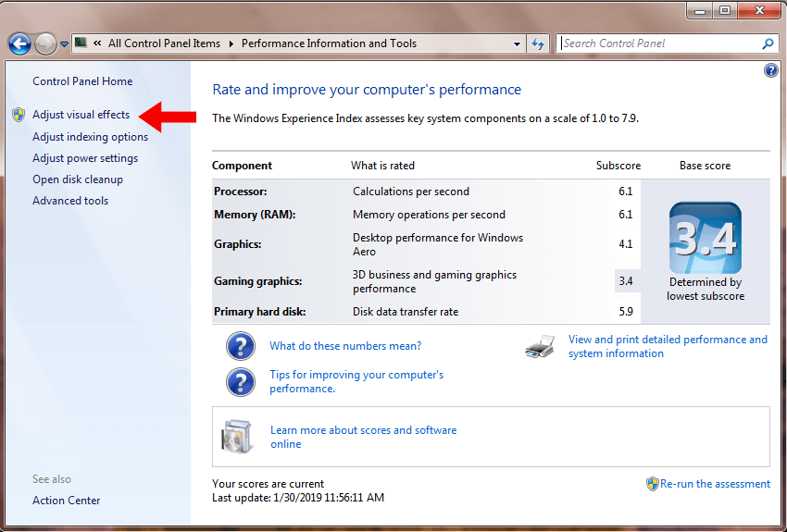Open help with the blue question icon
Image resolution: width=787 pixels, height=532 pixels.
point(770,71)
